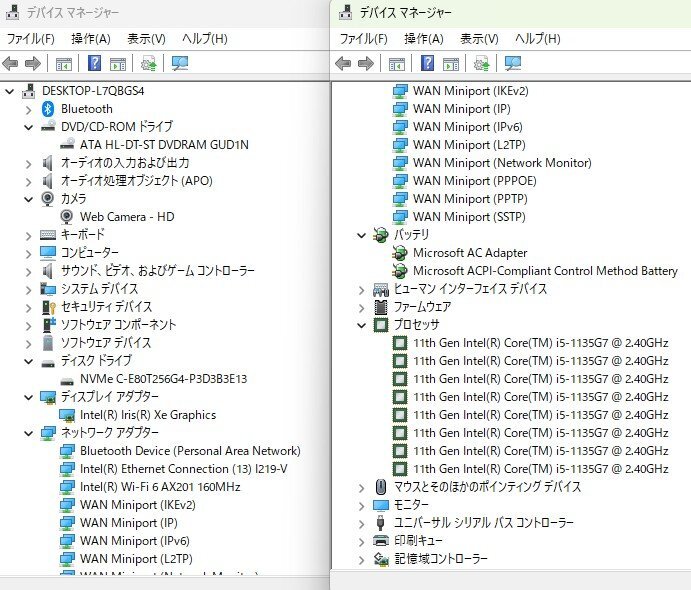Select コンピューター category

[x=90, y=252]
